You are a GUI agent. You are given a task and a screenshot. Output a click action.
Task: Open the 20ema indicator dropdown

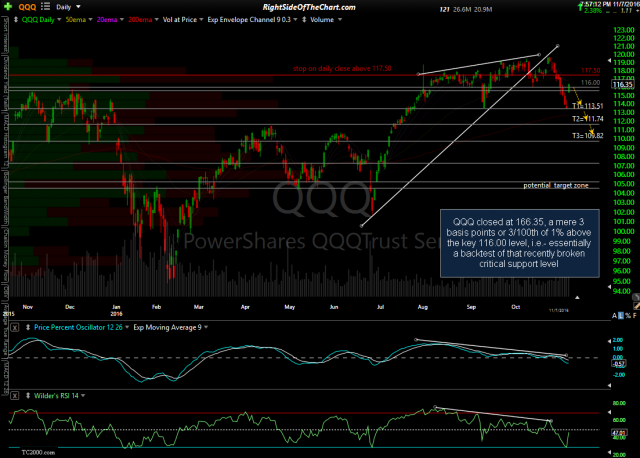tap(122, 20)
